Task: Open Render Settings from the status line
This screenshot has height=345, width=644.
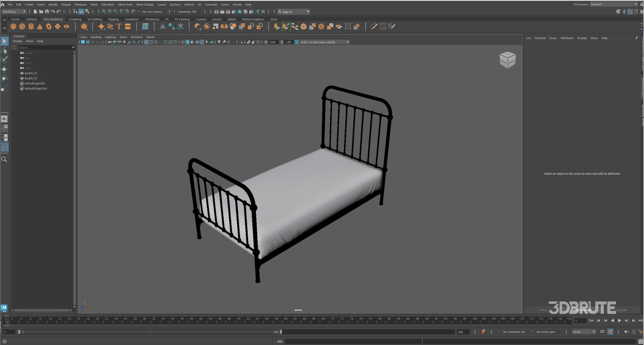Action: (x=234, y=12)
